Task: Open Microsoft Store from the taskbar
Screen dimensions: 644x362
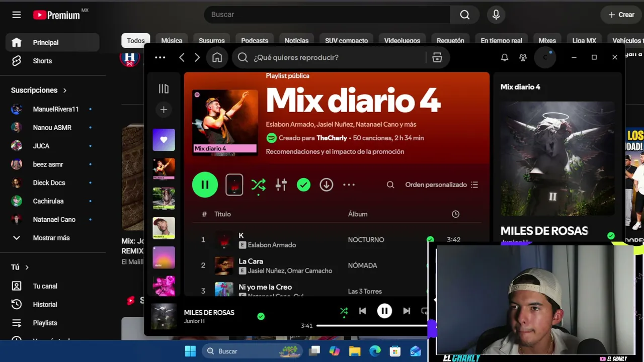Action: pos(395,351)
